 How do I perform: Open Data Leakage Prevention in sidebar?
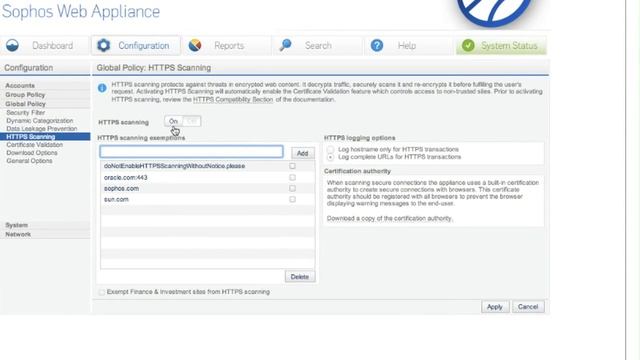(42, 129)
